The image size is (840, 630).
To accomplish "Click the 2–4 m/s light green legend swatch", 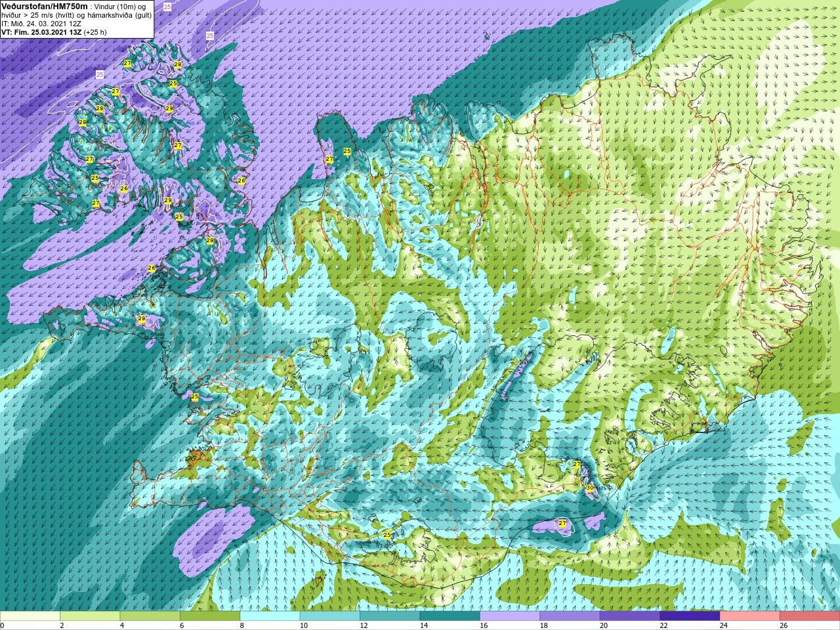I will 90,616.
